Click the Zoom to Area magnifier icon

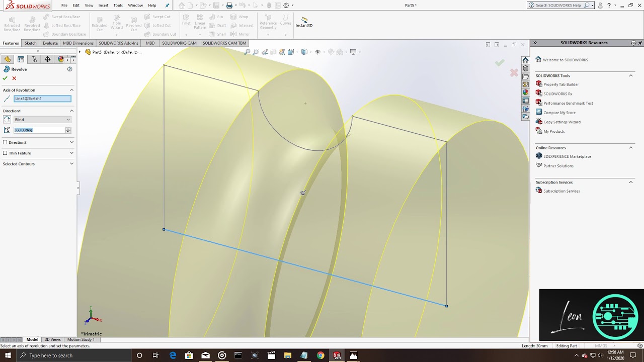tap(256, 52)
